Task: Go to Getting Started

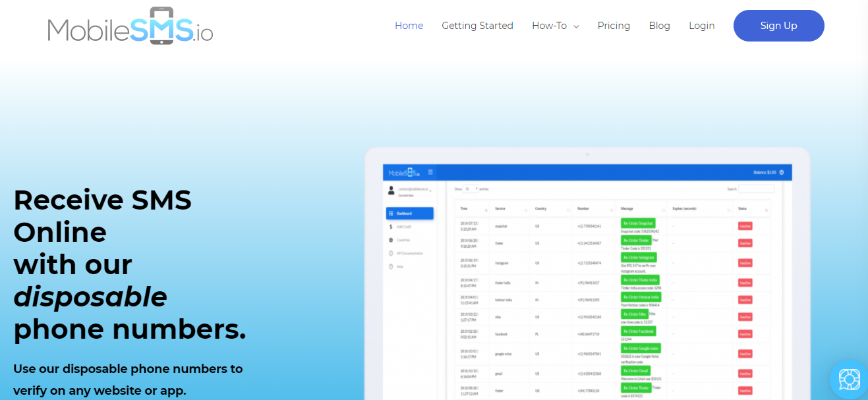Action: point(477,26)
